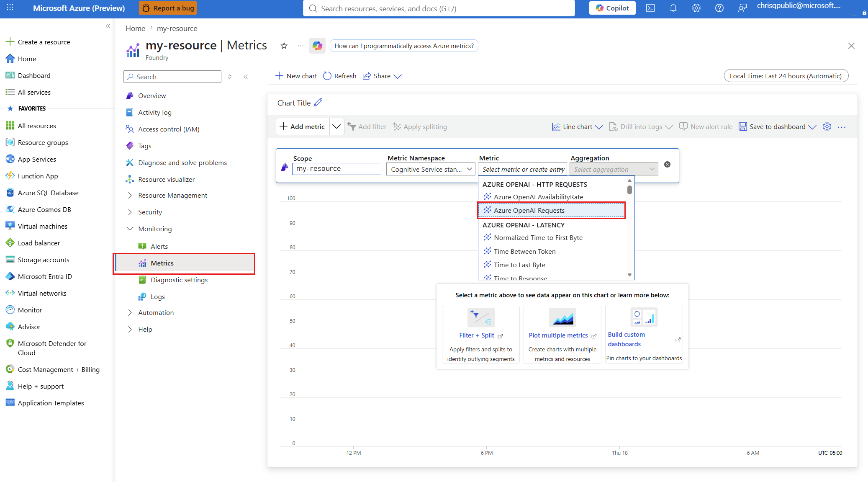Click the Scope my-resource field
The height and width of the screenshot is (482, 868).
pos(336,169)
